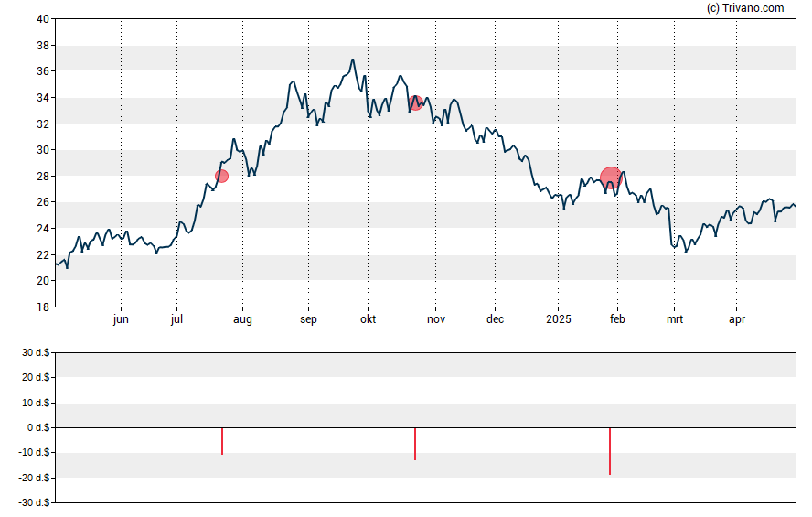This screenshot has width=812, height=517.
Task: Click the 'nov' axis label
Action: (436, 319)
